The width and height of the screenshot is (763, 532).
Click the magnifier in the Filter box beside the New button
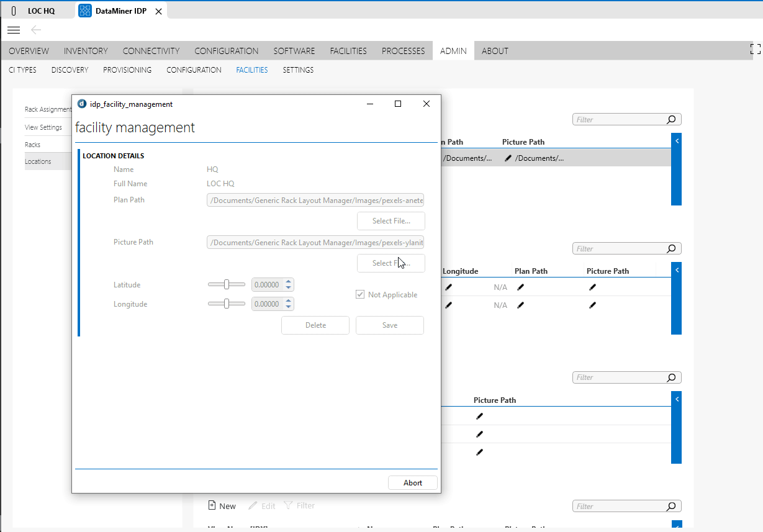(x=671, y=507)
